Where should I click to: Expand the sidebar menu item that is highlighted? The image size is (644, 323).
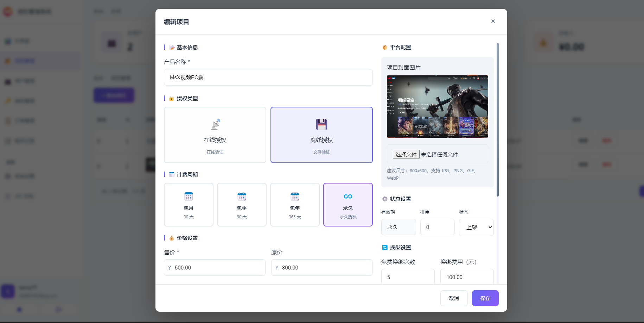pyautogui.click(x=40, y=61)
